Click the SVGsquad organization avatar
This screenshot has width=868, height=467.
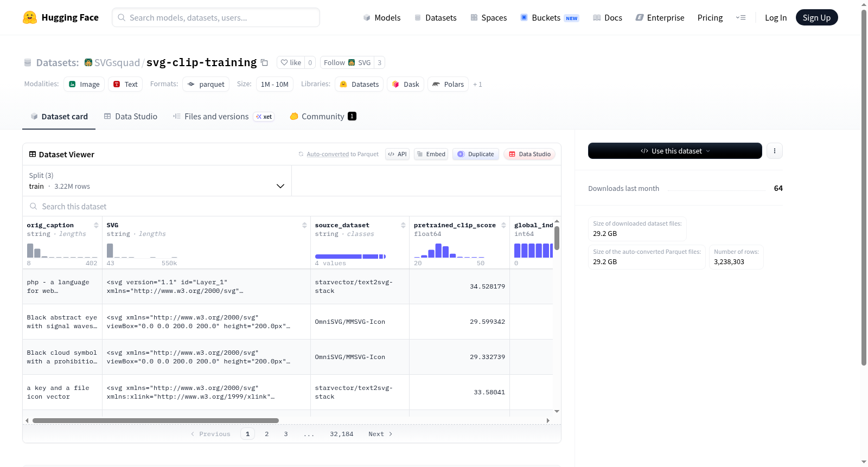[88, 62]
